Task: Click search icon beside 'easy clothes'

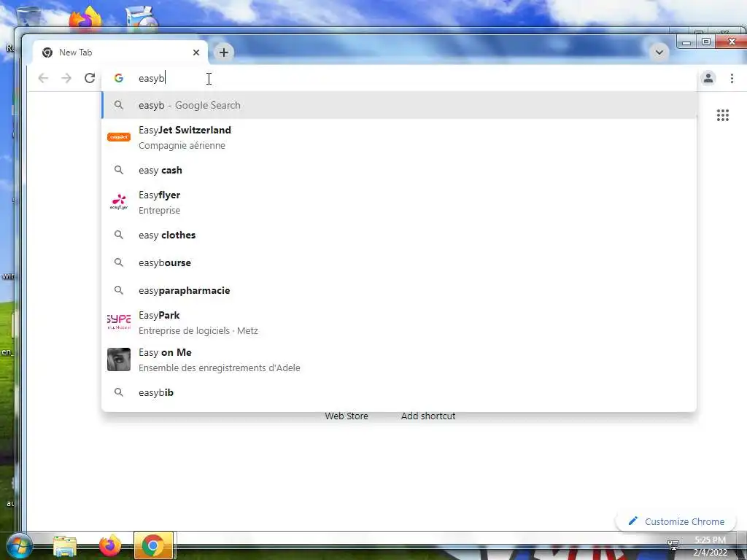Action: (x=119, y=235)
